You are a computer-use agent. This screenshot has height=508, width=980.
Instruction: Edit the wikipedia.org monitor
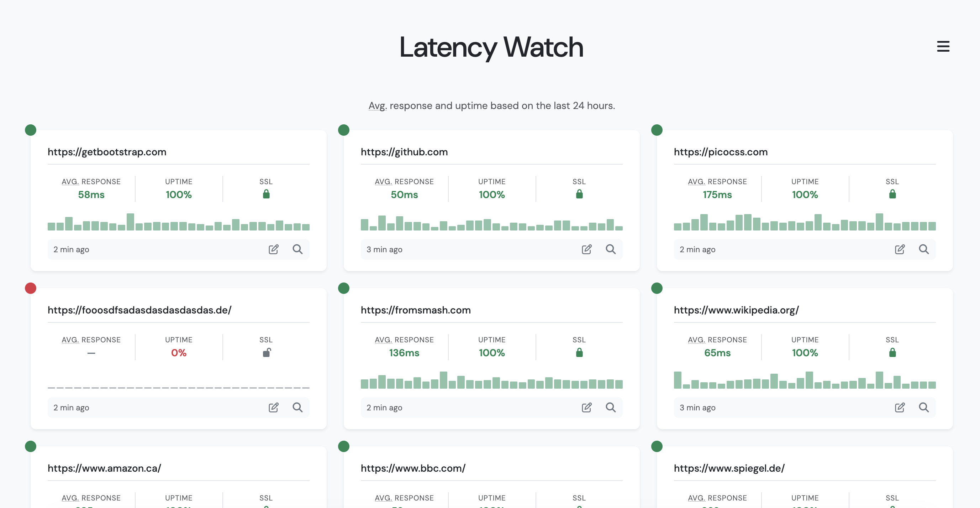(900, 407)
